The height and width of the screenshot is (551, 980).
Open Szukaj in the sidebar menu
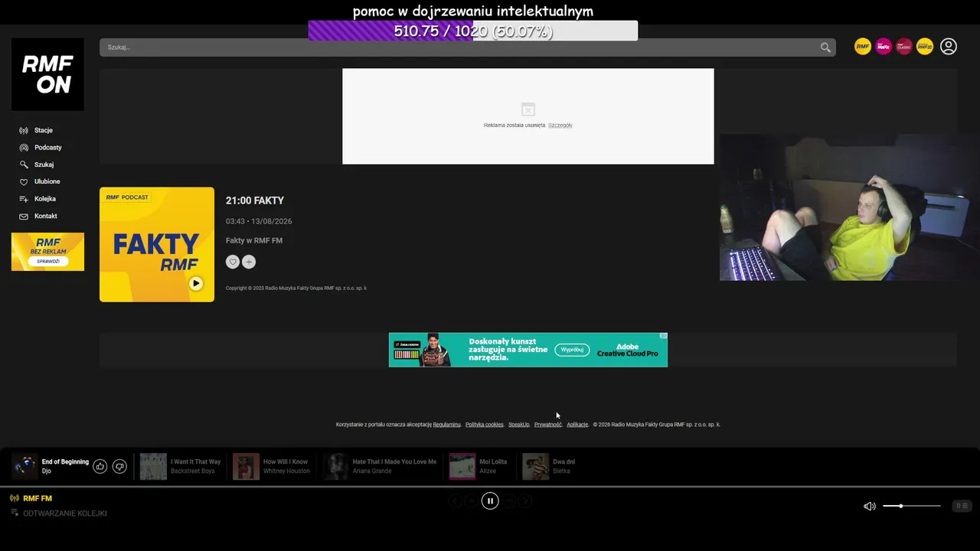[x=44, y=165]
